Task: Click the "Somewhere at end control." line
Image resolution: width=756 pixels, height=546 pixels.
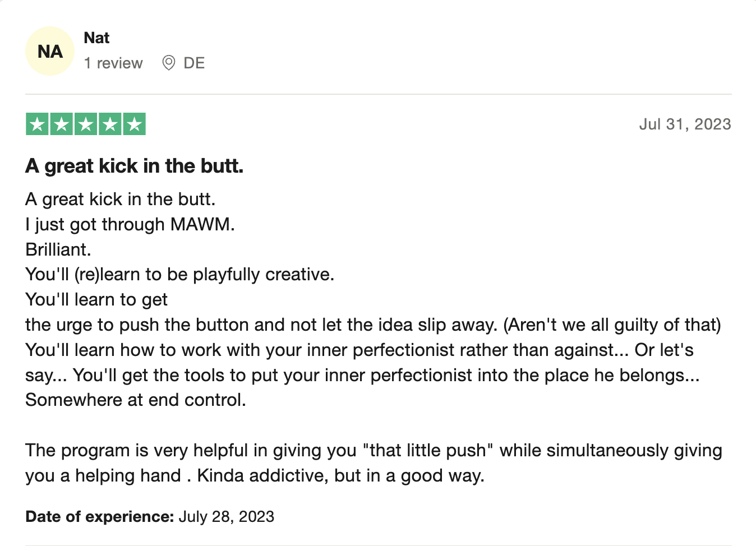Action: (x=136, y=400)
